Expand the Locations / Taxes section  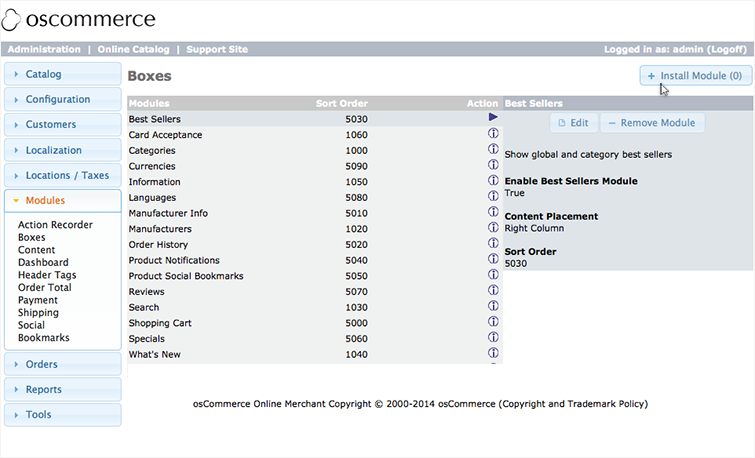63,175
